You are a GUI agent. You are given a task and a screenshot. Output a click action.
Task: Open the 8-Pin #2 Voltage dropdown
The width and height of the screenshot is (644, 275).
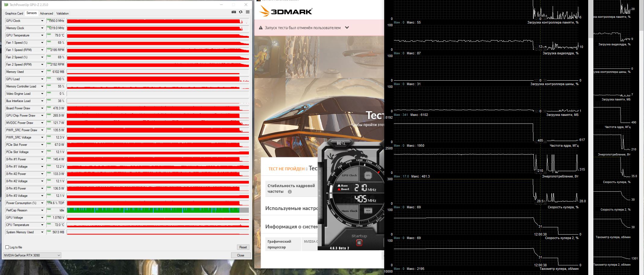42,181
